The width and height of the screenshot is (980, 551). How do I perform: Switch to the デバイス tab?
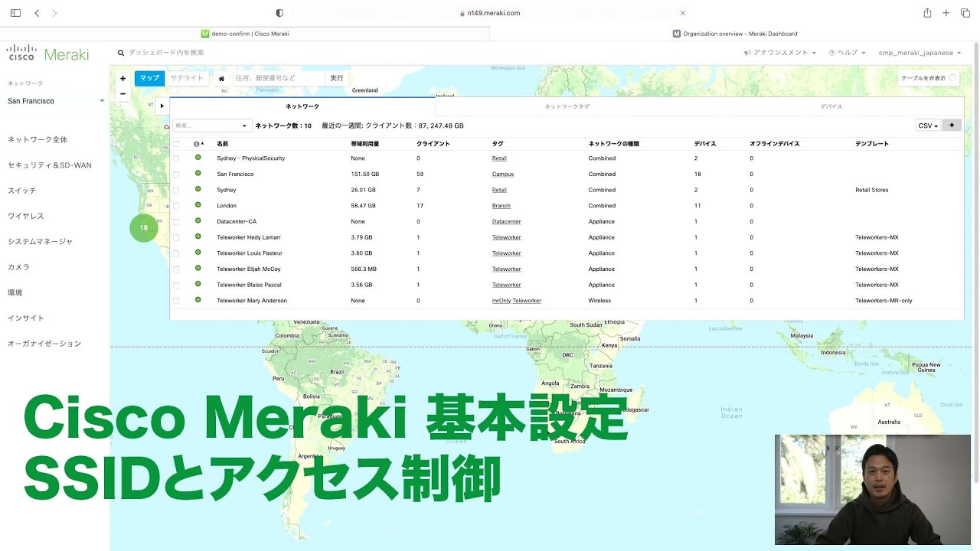coord(831,106)
